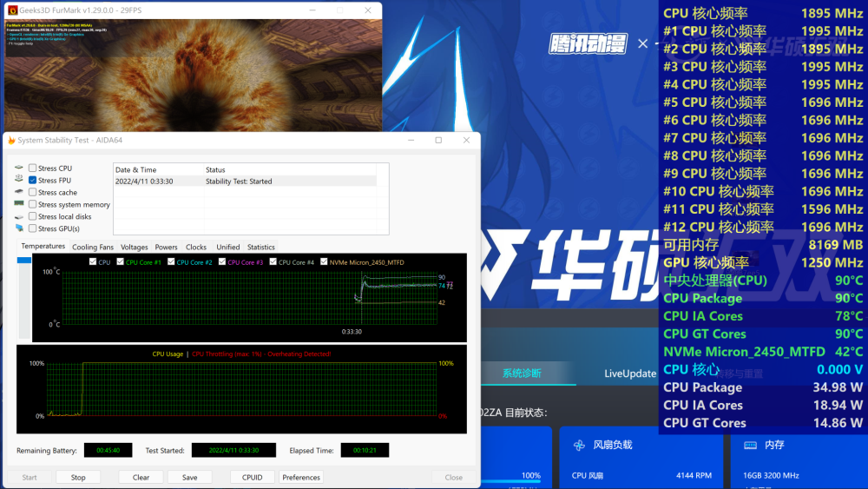Screen dimensions: 868x489
Task: Open Preferences in AIDA64
Action: (301, 478)
